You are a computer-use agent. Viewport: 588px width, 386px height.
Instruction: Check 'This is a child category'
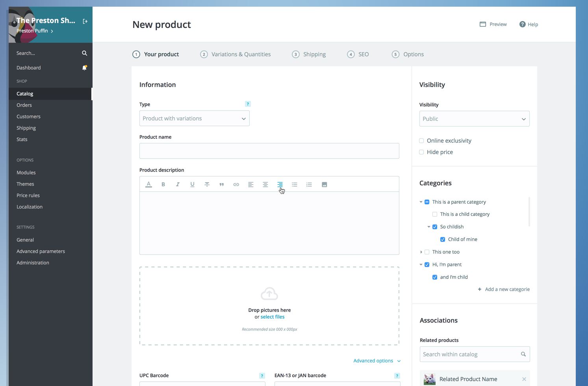435,214
